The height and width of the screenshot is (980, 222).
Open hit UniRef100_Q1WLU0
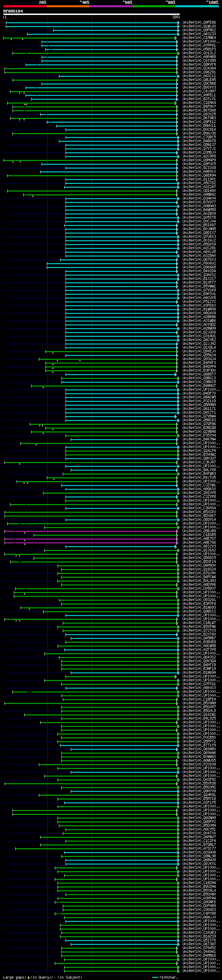point(199,26)
